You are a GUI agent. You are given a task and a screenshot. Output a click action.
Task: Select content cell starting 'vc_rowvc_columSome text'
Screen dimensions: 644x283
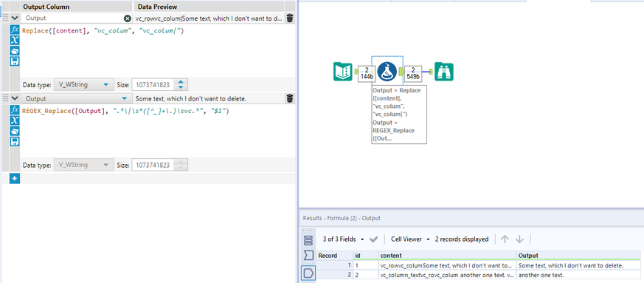[x=447, y=266]
